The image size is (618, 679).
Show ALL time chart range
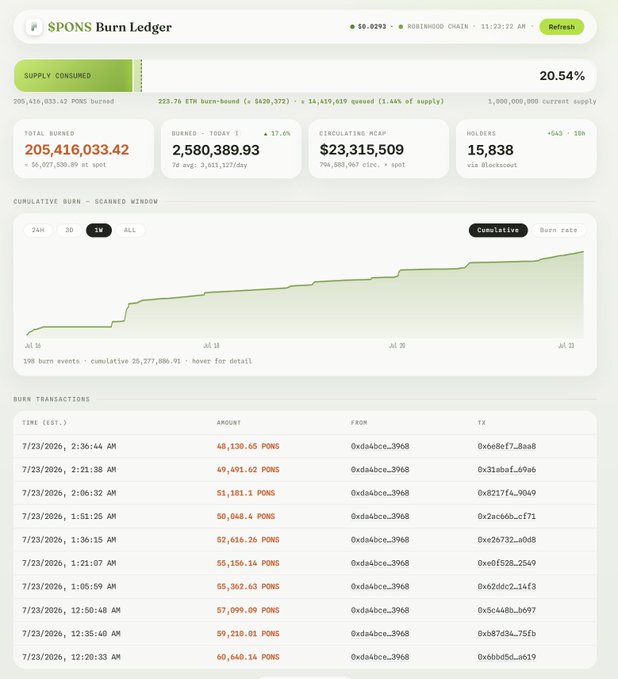pos(130,230)
